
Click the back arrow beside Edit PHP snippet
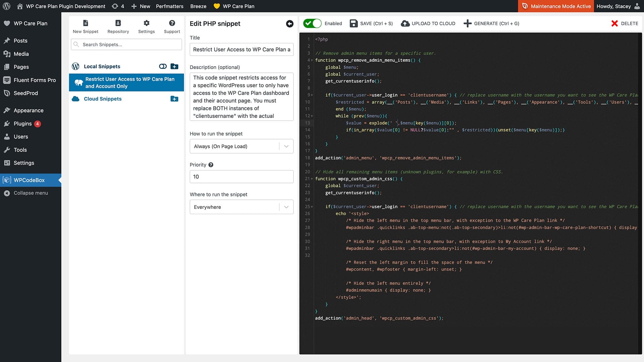coord(290,24)
